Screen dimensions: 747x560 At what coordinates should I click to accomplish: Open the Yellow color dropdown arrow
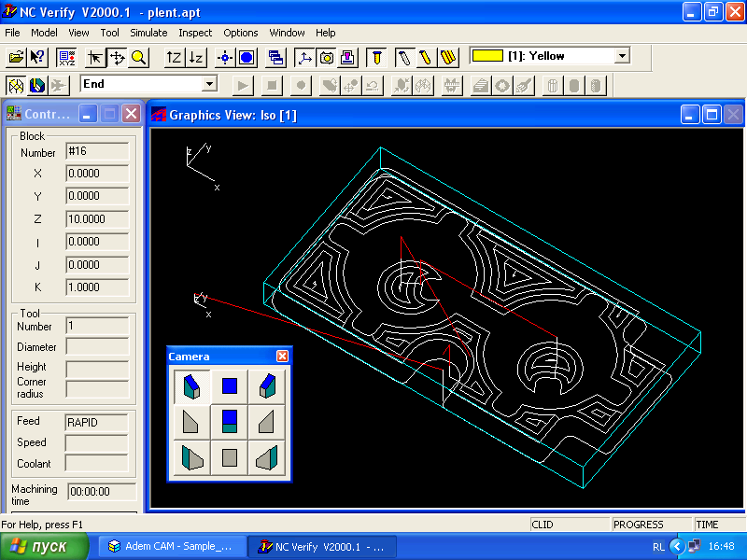622,56
